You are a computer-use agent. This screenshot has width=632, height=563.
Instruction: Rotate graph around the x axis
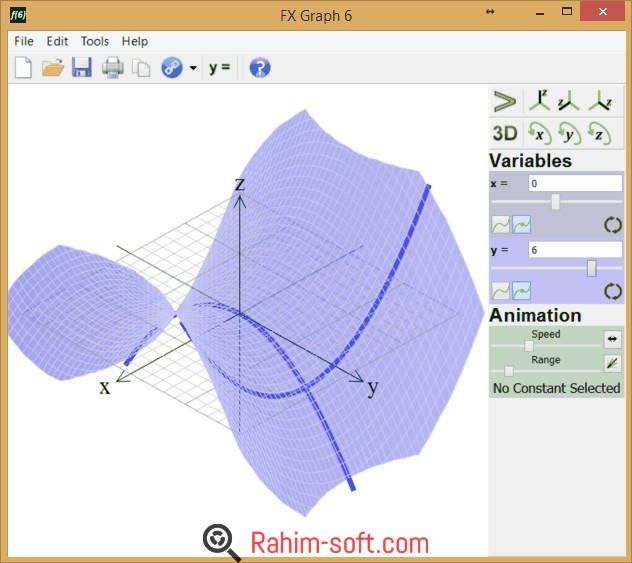tap(540, 133)
